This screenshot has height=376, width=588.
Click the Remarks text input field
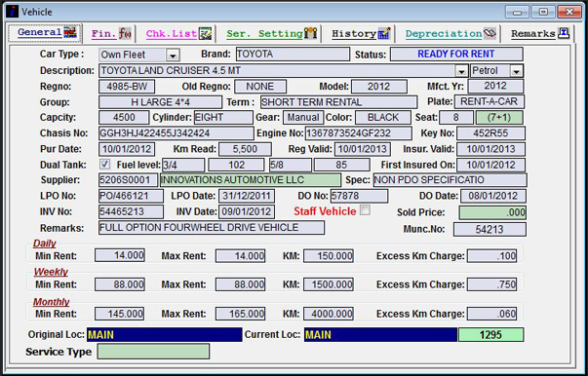[x=212, y=228]
